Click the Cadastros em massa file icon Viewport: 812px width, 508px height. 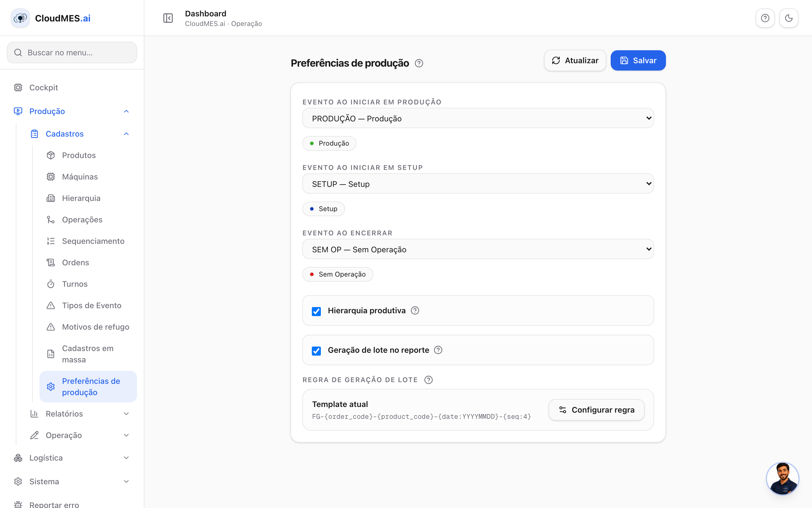51,354
